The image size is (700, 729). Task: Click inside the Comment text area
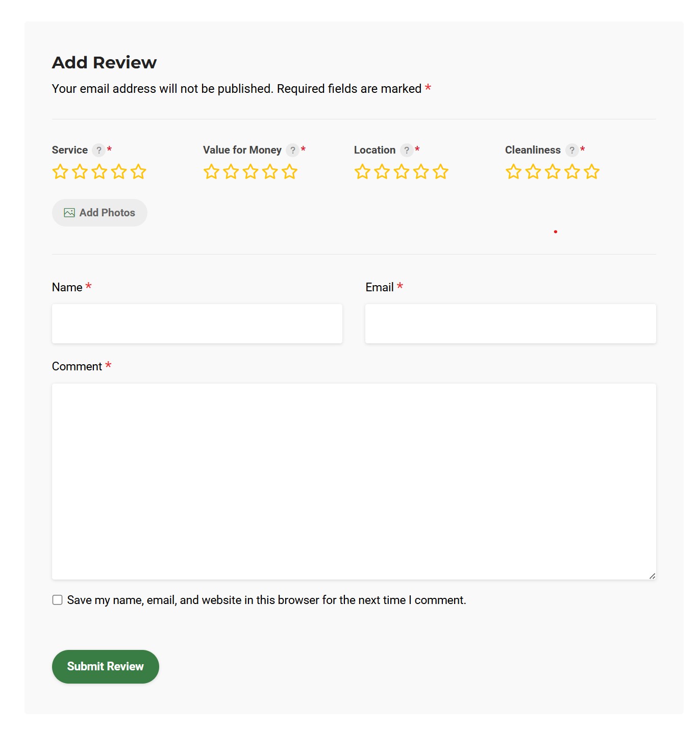click(x=354, y=481)
